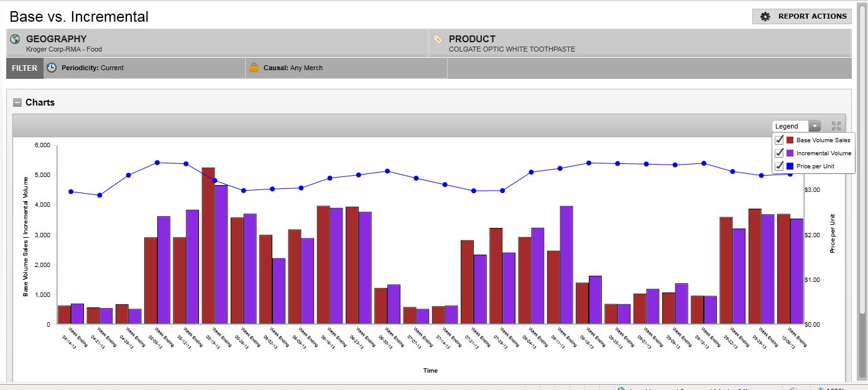Click the Report Actions button

(801, 17)
